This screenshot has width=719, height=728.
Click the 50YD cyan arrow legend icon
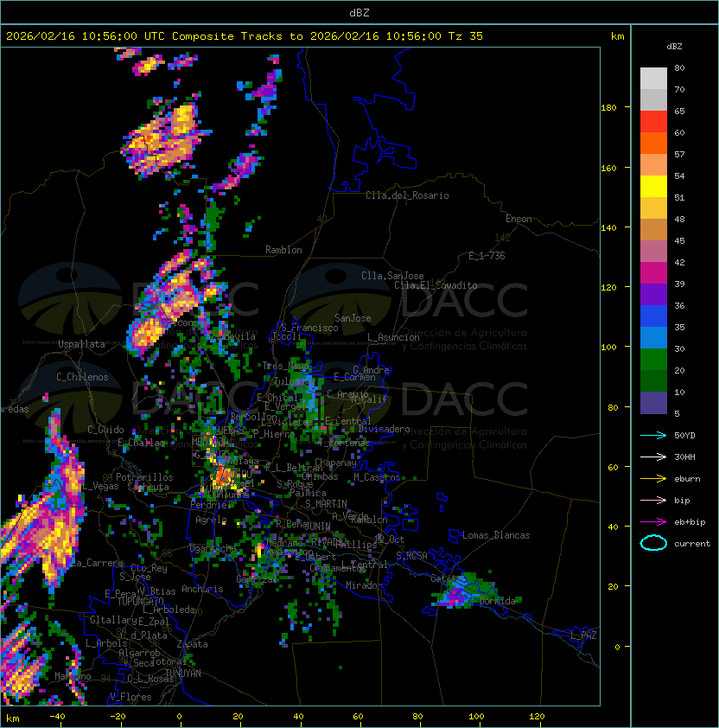tap(653, 435)
